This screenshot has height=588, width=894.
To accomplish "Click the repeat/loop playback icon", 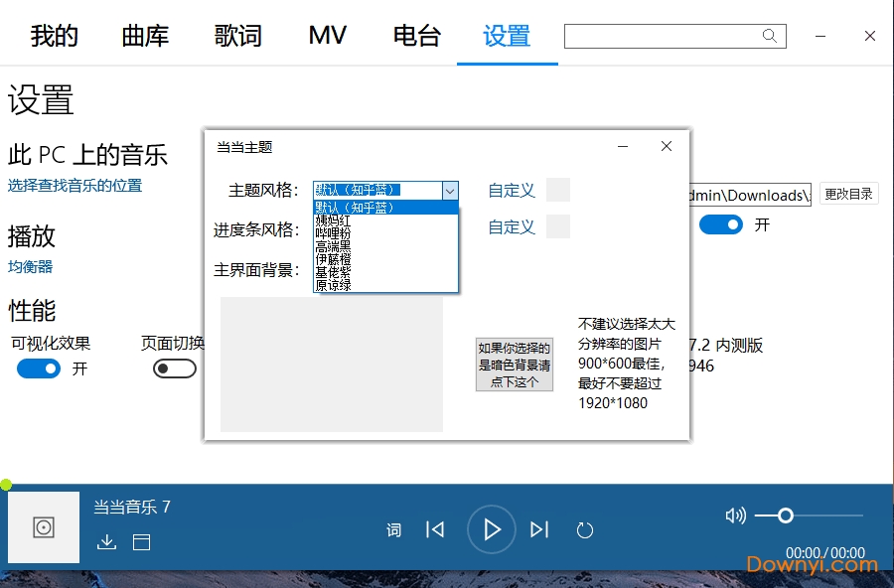I will (x=585, y=529).
